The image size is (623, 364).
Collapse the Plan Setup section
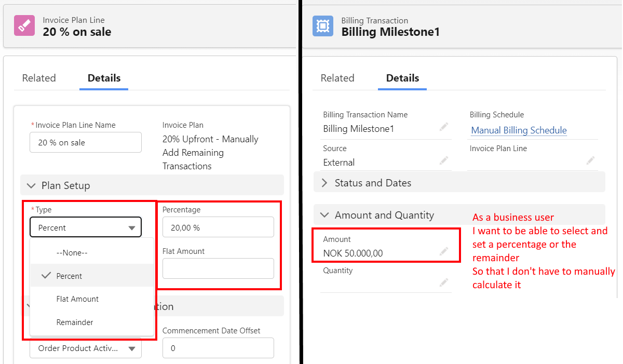coord(31,185)
